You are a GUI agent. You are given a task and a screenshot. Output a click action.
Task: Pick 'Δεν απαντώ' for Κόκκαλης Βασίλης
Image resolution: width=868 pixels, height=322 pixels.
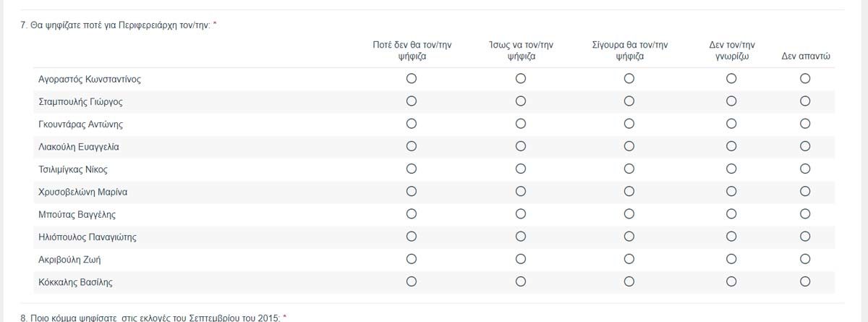point(805,281)
